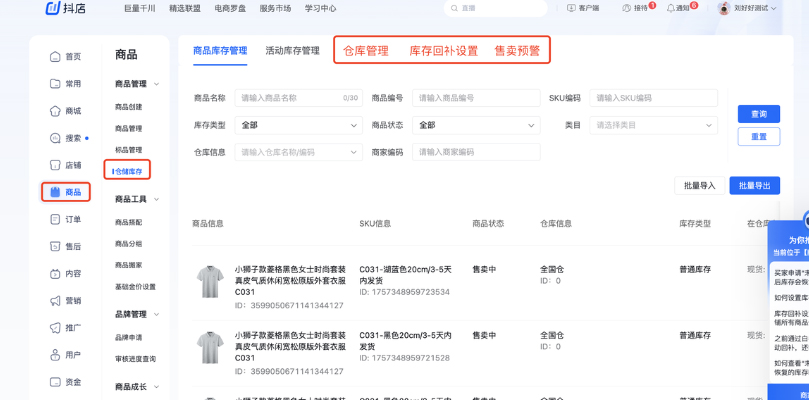809x400 pixels.
Task: Click thumbnail of C031-黑色20cm SKU product
Action: (210, 348)
